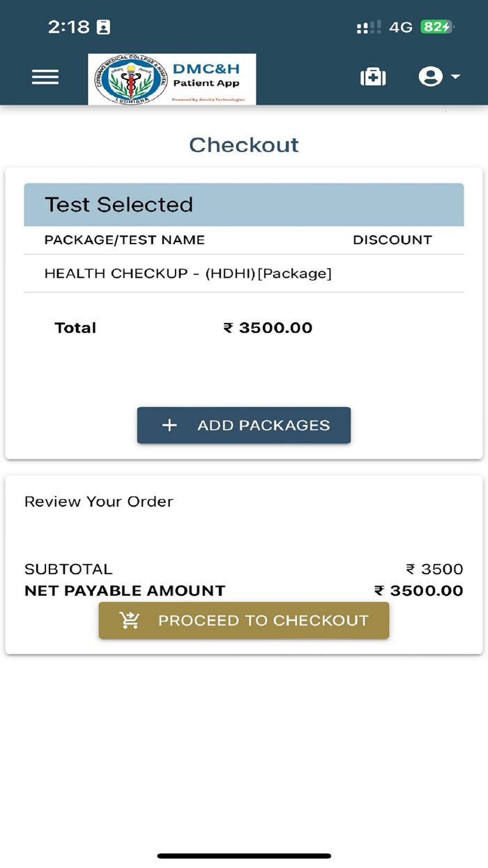488x868 pixels.
Task: Tap the cart icon on the checkout button
Action: pos(129,620)
